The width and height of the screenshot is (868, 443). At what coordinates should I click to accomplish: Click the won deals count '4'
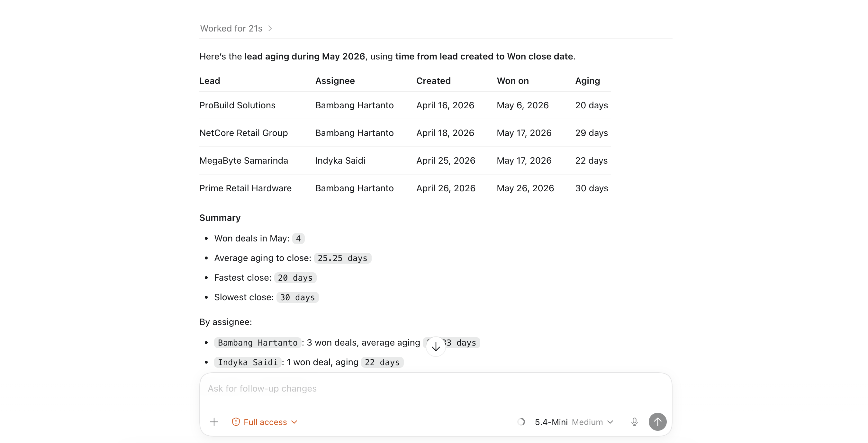tap(298, 239)
